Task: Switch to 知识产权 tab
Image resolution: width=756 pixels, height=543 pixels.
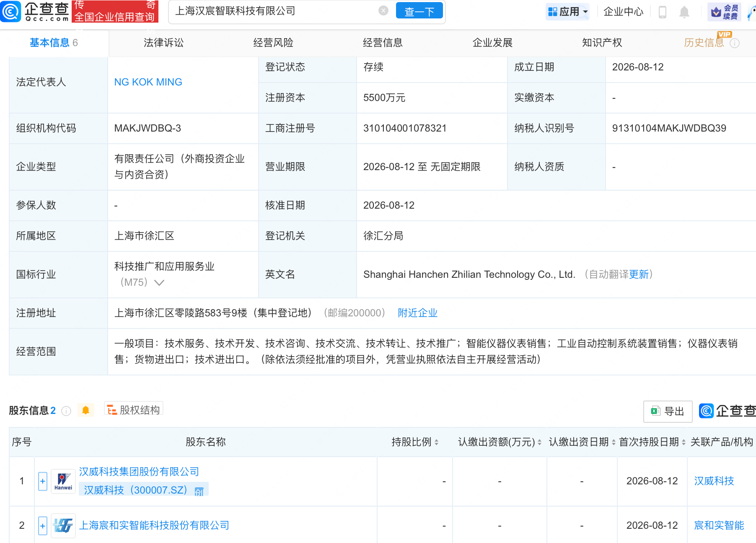Action: pos(602,43)
